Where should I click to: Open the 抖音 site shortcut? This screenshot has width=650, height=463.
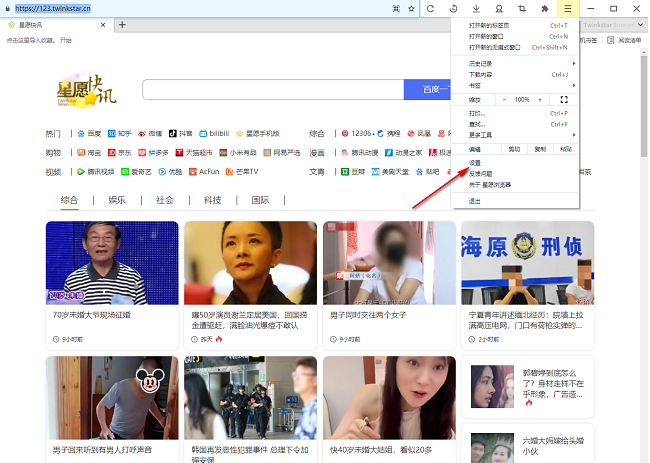[180, 133]
